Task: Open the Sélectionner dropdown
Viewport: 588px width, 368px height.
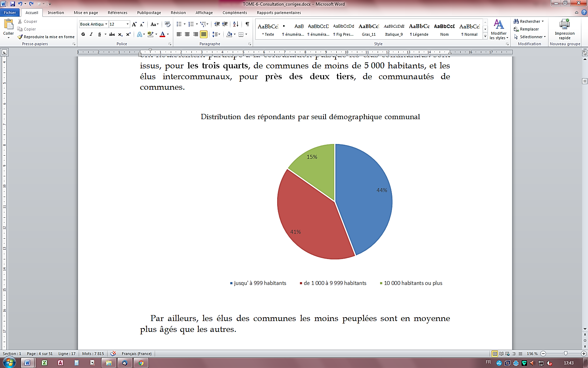Action: click(x=530, y=37)
